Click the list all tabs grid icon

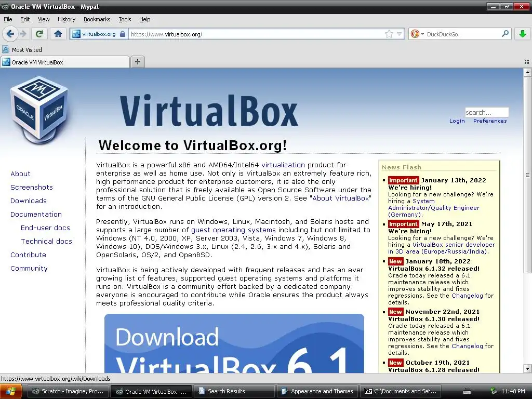pos(527,62)
